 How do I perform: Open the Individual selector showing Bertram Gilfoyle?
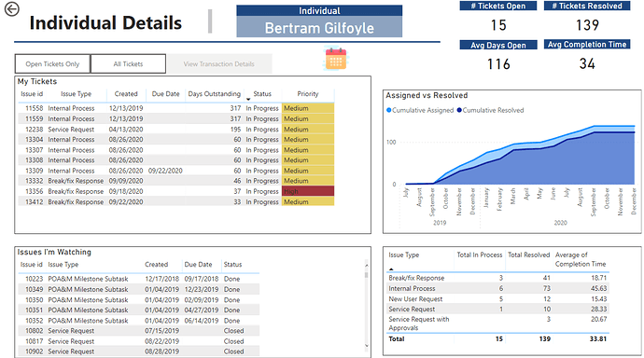[x=319, y=28]
